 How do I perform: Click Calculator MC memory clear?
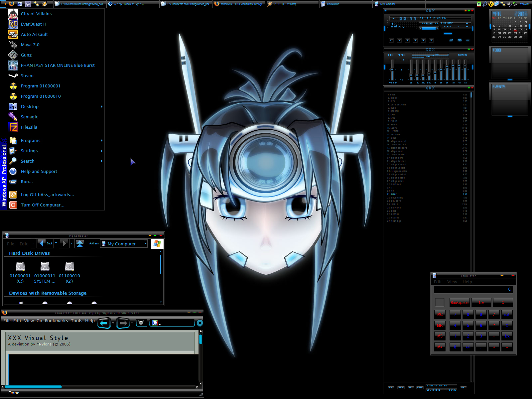[440, 315]
